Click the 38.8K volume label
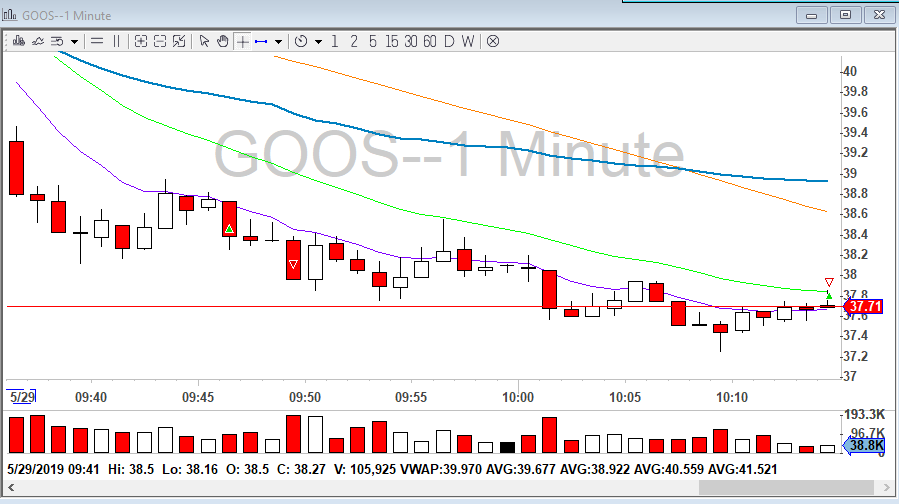 [x=865, y=445]
